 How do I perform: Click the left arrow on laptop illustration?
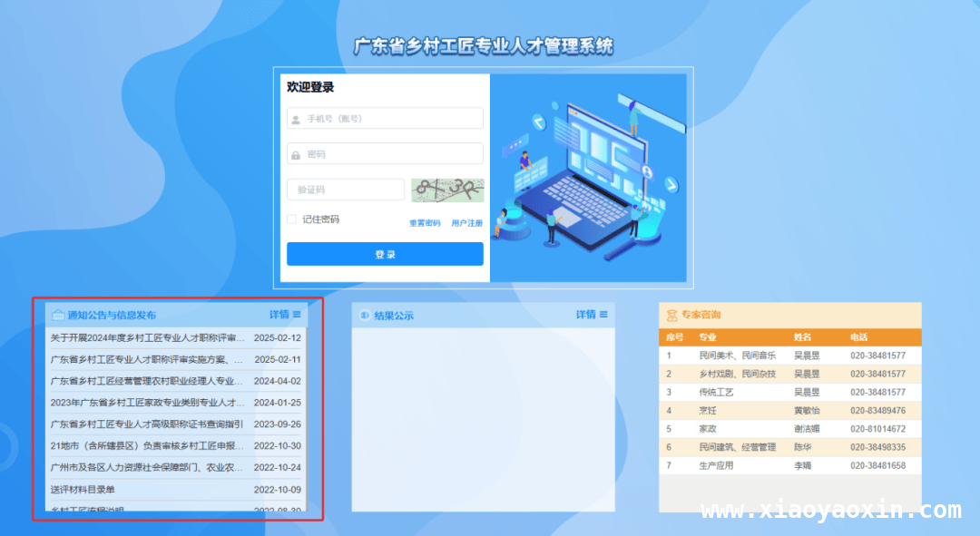point(538,122)
